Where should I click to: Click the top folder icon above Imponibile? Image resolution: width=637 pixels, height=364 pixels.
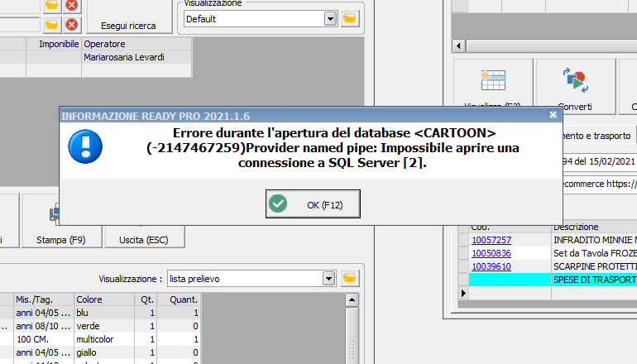pos(51,5)
